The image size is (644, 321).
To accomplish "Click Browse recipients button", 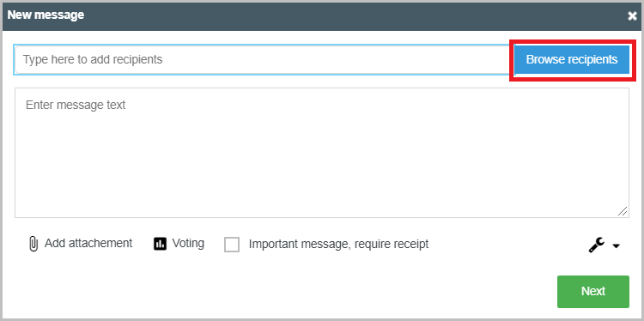I will (x=571, y=59).
